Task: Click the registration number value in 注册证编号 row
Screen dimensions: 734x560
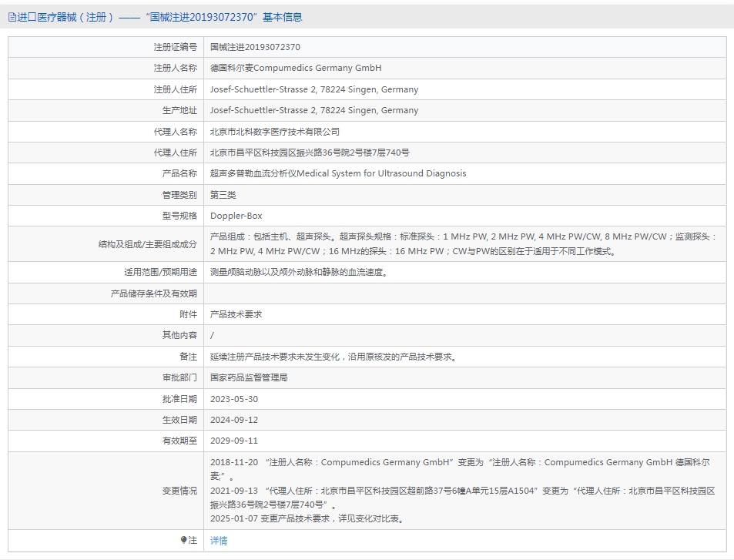Action: [x=255, y=47]
